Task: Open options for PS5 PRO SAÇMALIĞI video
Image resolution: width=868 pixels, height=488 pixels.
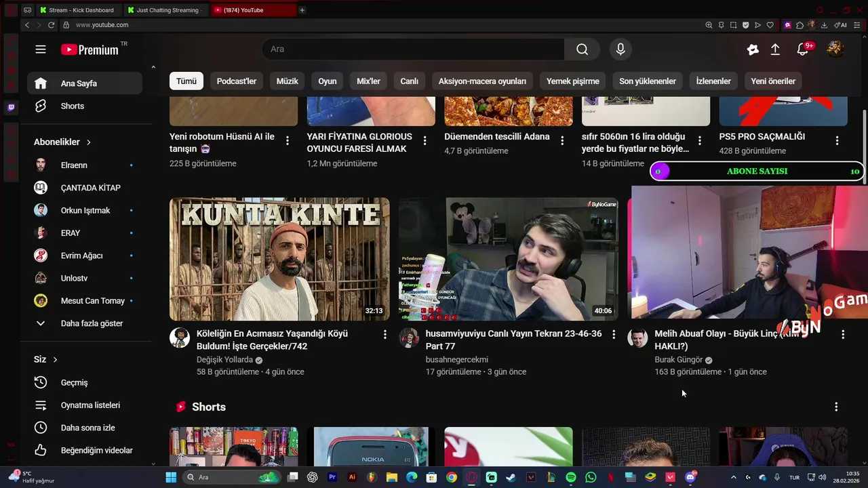Action: [x=837, y=141]
